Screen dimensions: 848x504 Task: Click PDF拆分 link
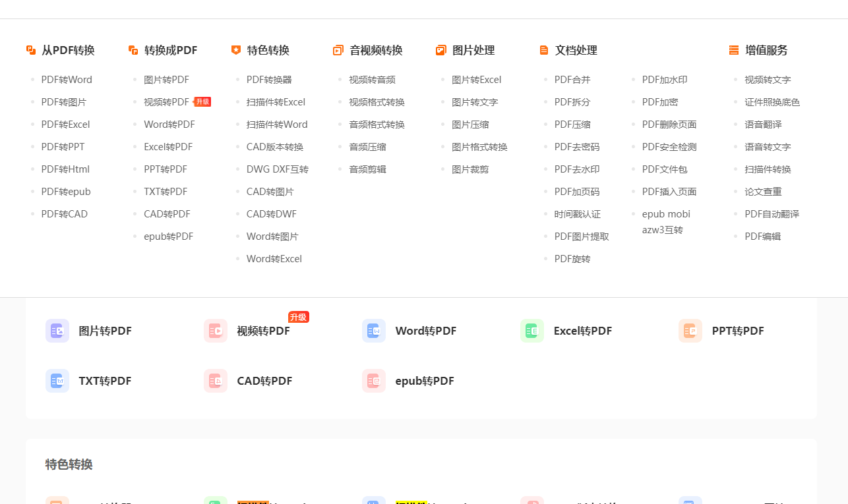572,102
